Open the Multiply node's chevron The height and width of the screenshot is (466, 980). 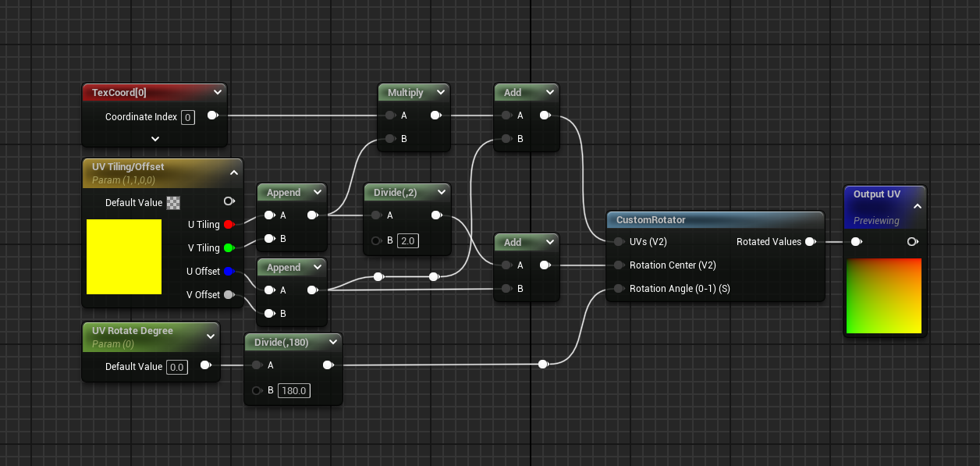pos(441,93)
